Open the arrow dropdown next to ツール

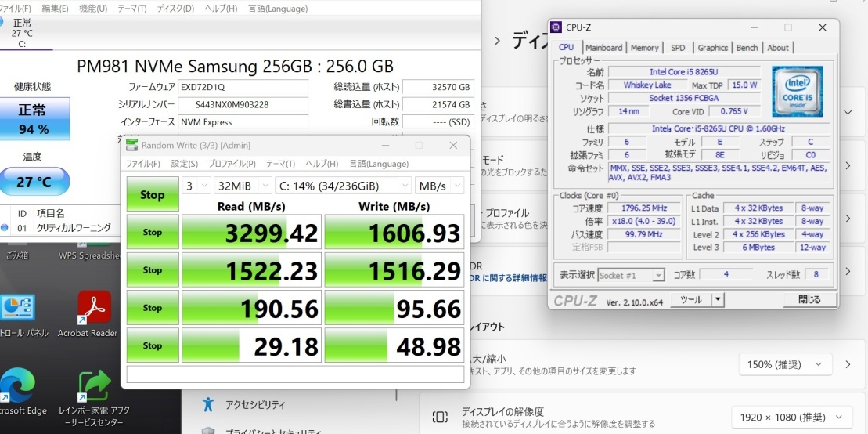(718, 300)
